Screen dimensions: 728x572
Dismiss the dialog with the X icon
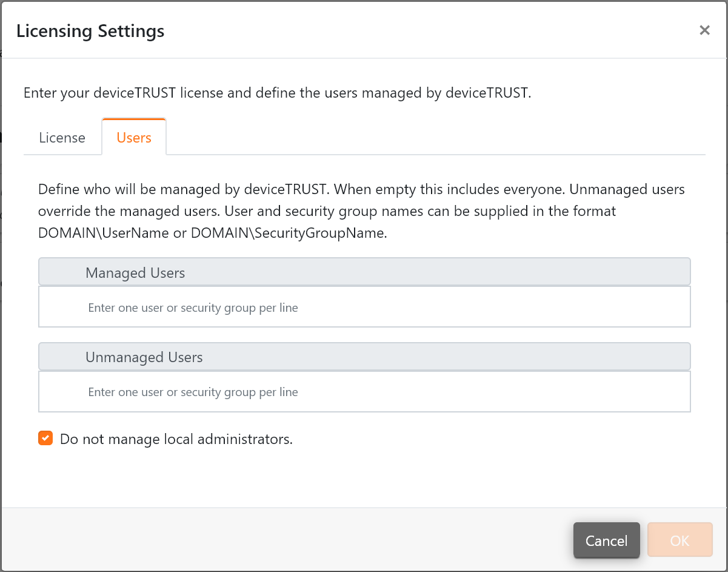pos(704,30)
